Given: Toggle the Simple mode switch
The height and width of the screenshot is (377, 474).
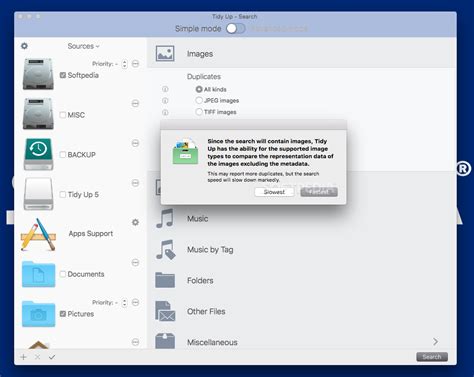Looking at the screenshot, I should tap(236, 29).
